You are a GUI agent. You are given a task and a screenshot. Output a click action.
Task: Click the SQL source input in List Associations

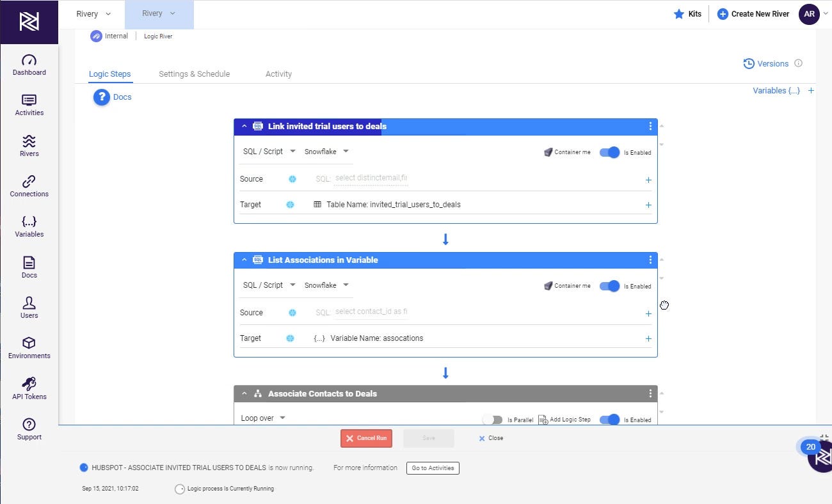[x=371, y=312]
